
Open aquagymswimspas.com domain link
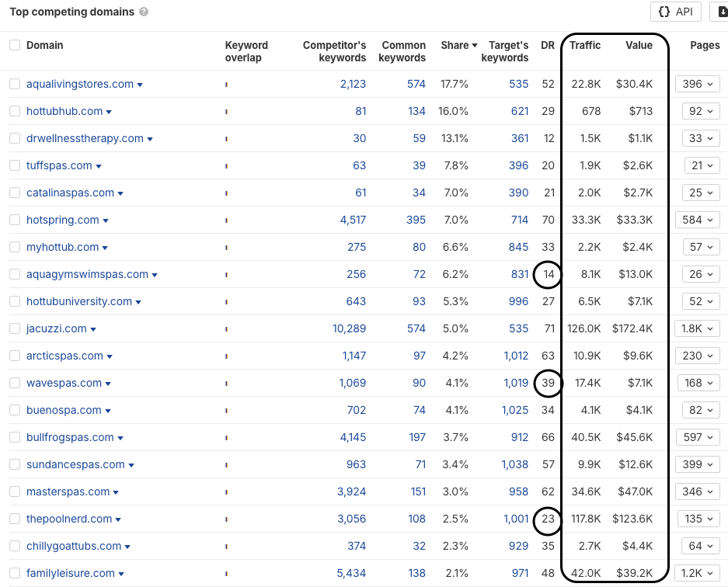pyautogui.click(x=87, y=274)
